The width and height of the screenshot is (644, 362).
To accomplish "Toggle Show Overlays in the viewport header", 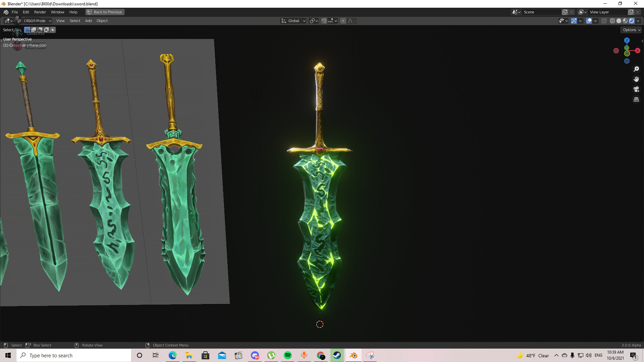I will tap(589, 20).
